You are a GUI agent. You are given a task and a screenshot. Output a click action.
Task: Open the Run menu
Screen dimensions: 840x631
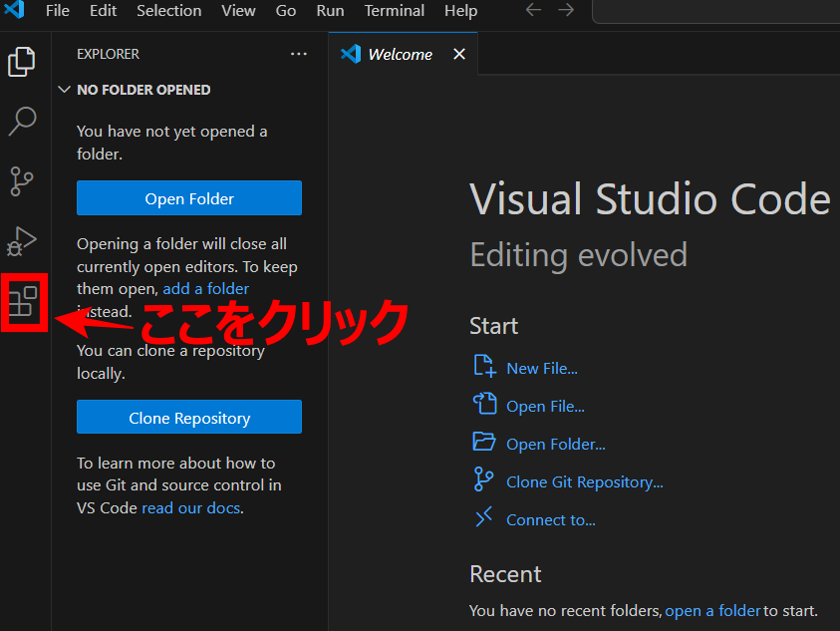(330, 11)
